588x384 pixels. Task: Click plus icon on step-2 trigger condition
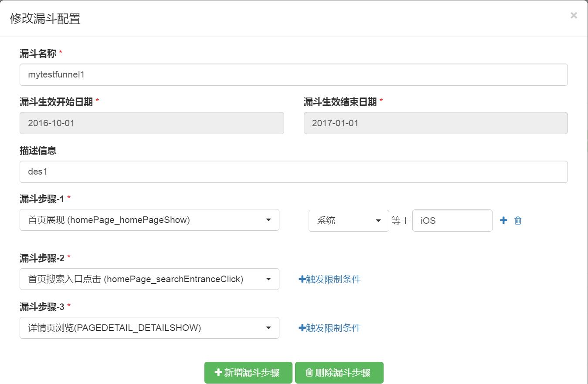tap(302, 279)
